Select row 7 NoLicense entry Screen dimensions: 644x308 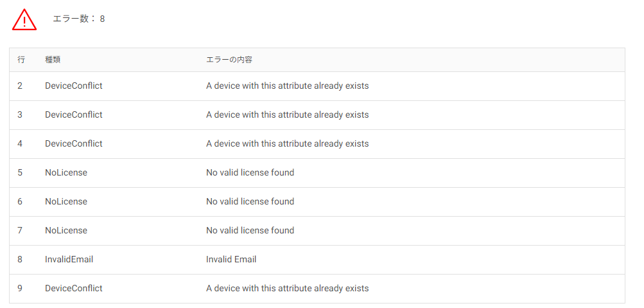click(x=66, y=230)
